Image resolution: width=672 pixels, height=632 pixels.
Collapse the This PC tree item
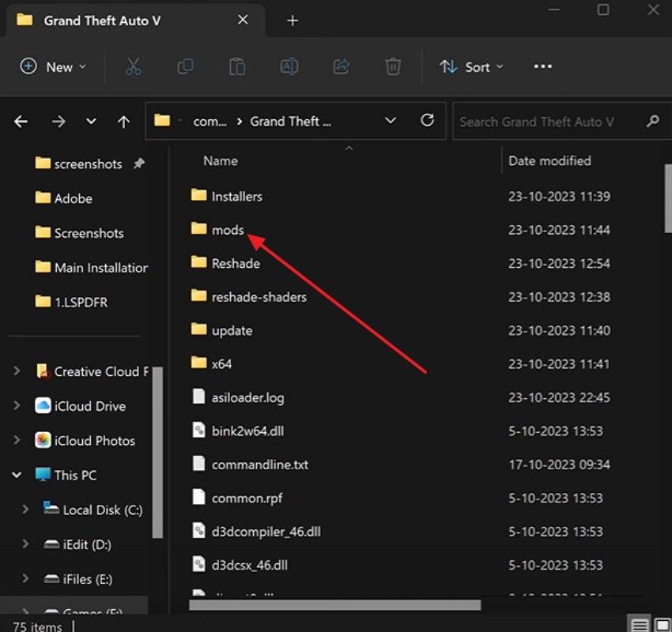coord(17,475)
